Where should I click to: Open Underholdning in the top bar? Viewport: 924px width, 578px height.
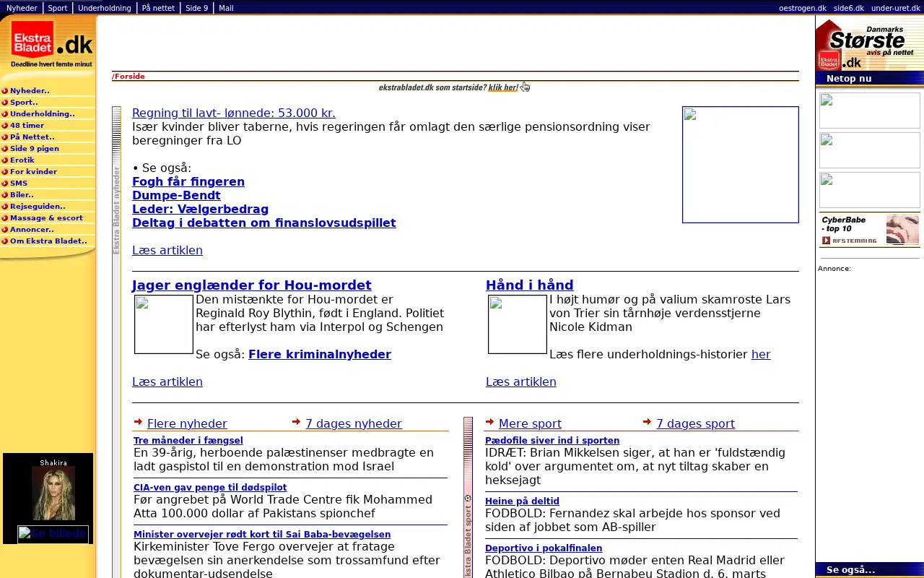[105, 8]
